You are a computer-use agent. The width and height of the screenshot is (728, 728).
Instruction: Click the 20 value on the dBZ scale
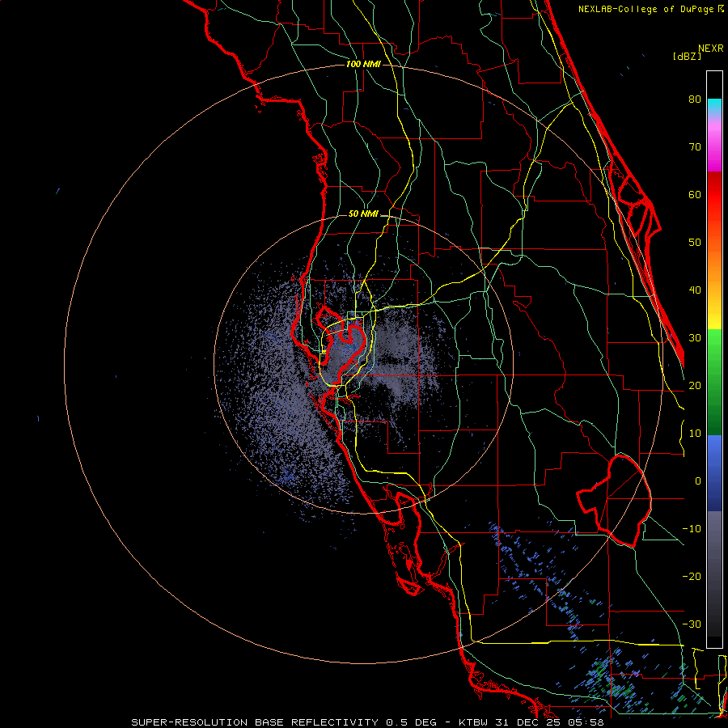click(695, 386)
